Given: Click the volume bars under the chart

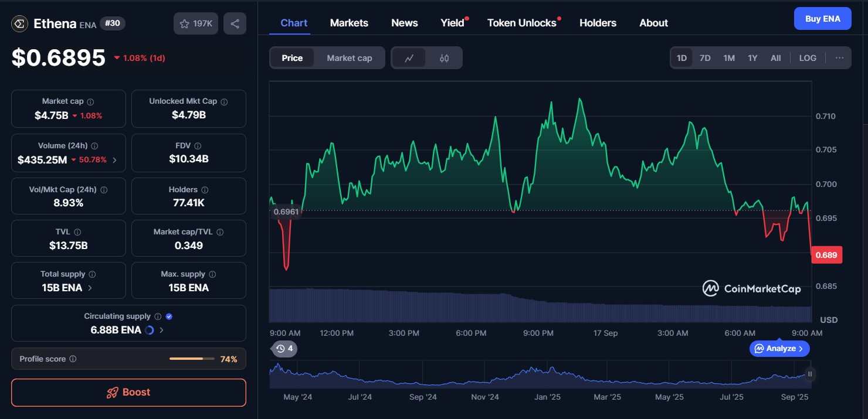Looking at the screenshot, I should (540, 305).
